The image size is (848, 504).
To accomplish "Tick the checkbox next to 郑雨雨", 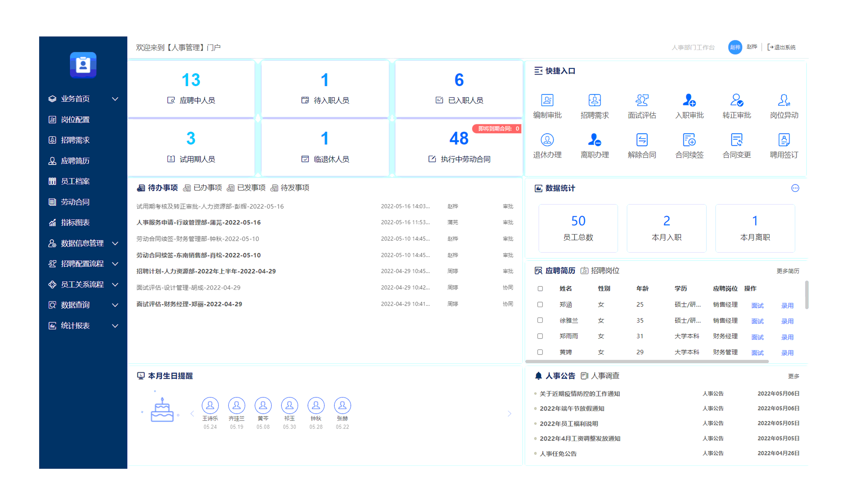I will click(540, 336).
